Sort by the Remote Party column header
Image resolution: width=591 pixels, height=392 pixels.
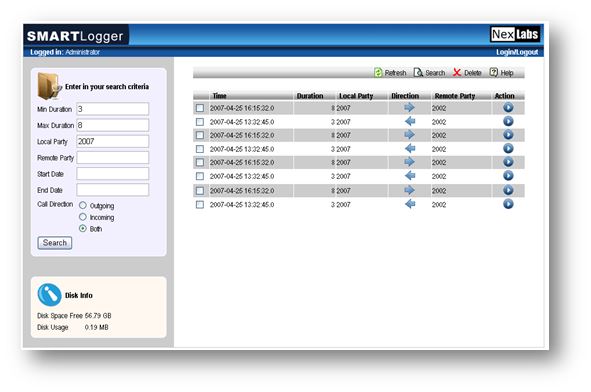[x=455, y=96]
